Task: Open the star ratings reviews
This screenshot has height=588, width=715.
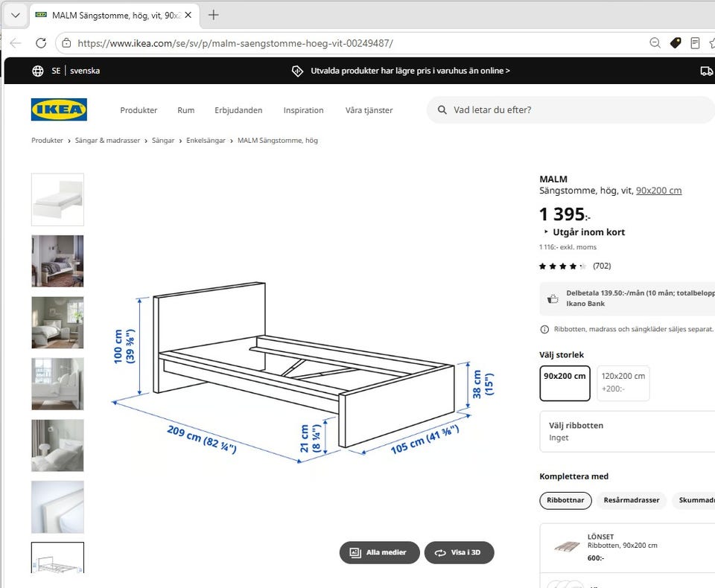Action: 562,266
